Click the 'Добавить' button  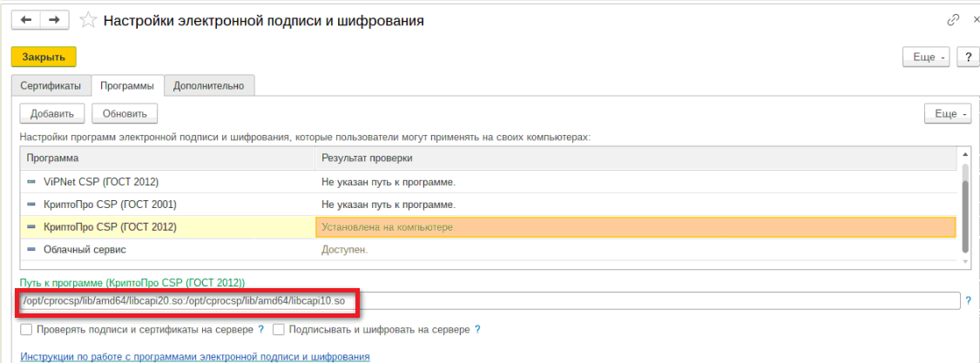pos(51,113)
